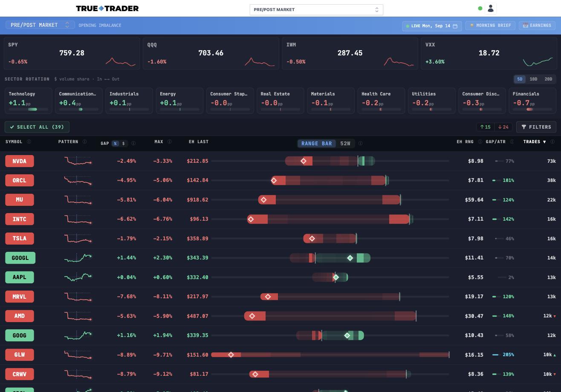Click info icon next to GAP/ATR header

tap(512, 142)
